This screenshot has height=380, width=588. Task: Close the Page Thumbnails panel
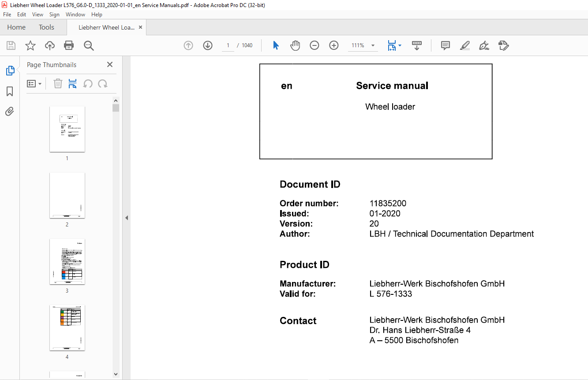pyautogui.click(x=110, y=64)
